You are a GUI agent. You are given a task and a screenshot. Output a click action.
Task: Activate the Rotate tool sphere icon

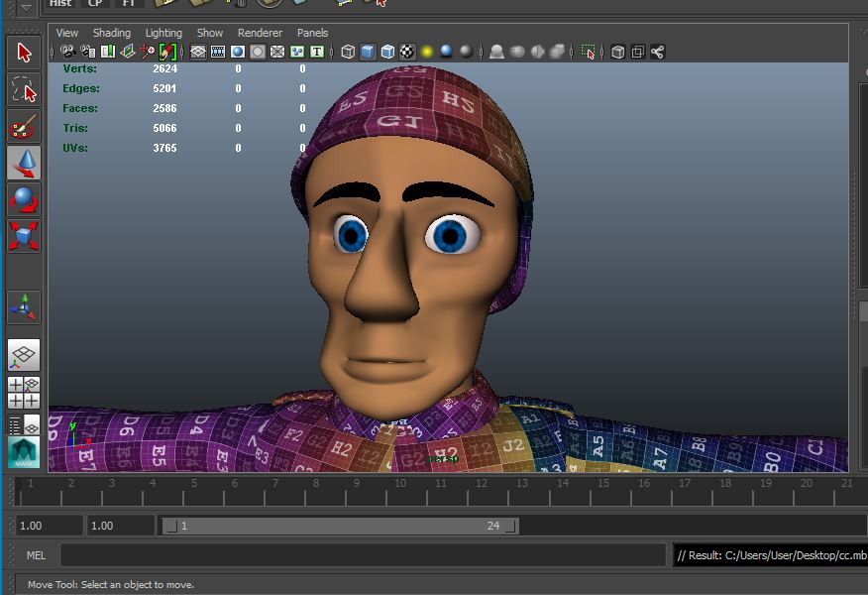coord(24,199)
